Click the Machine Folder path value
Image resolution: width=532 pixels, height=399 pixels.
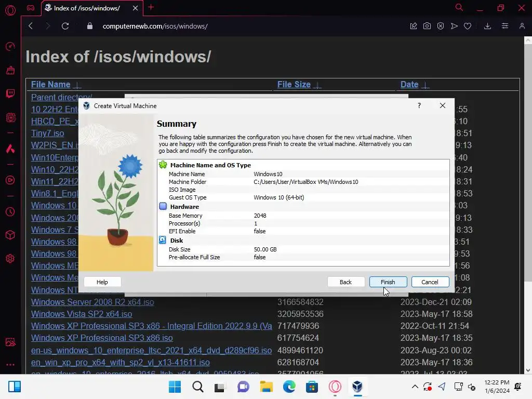[x=305, y=182]
